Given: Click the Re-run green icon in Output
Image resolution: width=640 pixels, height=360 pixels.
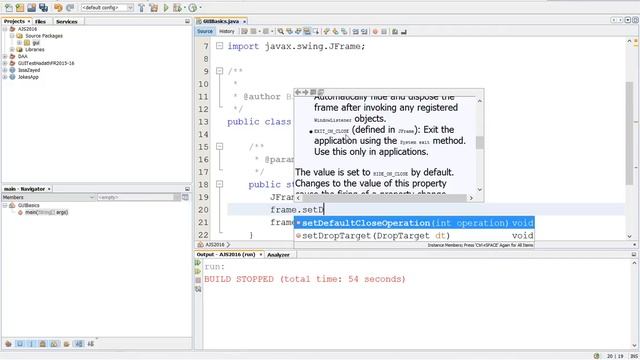Looking at the screenshot, I should [198, 262].
